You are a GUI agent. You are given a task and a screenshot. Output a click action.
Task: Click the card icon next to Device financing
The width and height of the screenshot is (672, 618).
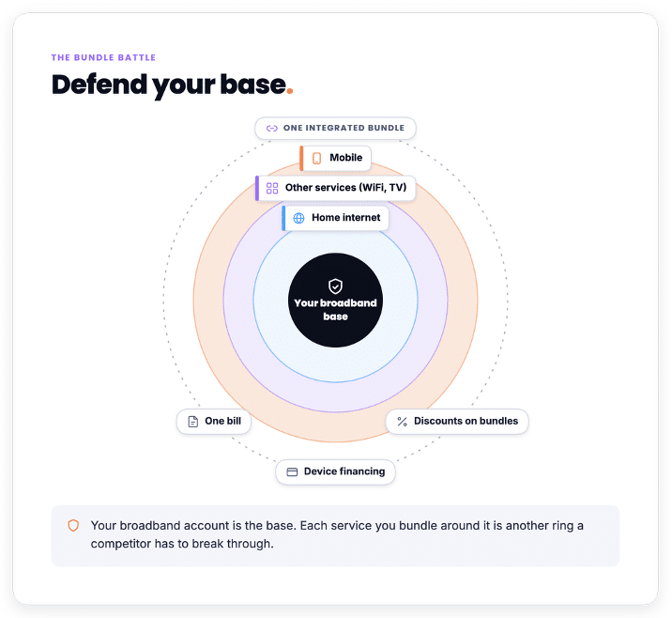pyautogui.click(x=292, y=472)
